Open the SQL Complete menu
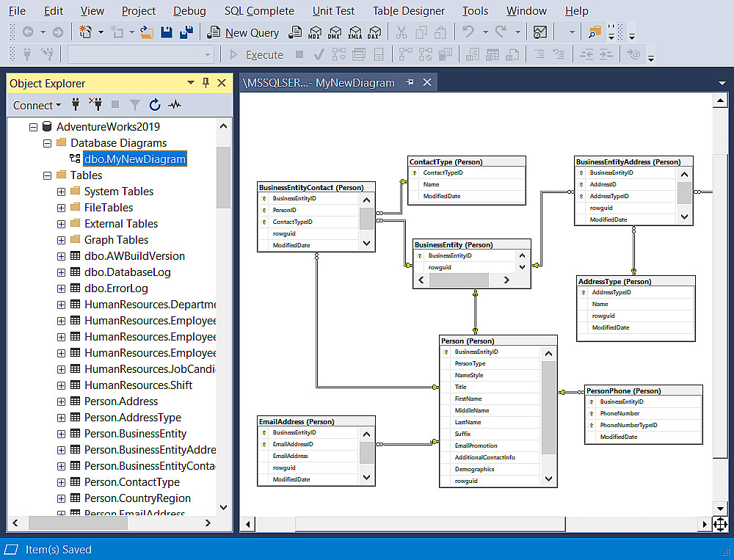The height and width of the screenshot is (560, 734). pyautogui.click(x=258, y=11)
